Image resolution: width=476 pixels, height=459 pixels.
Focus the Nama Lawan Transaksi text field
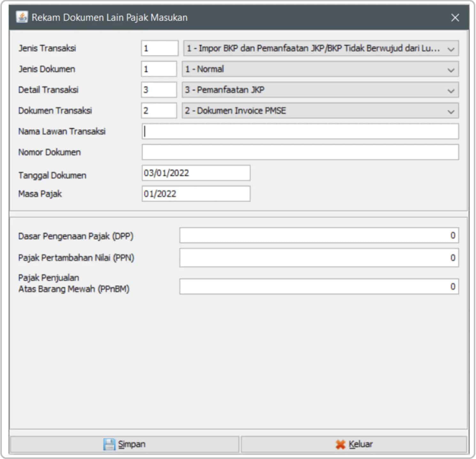[x=300, y=131]
